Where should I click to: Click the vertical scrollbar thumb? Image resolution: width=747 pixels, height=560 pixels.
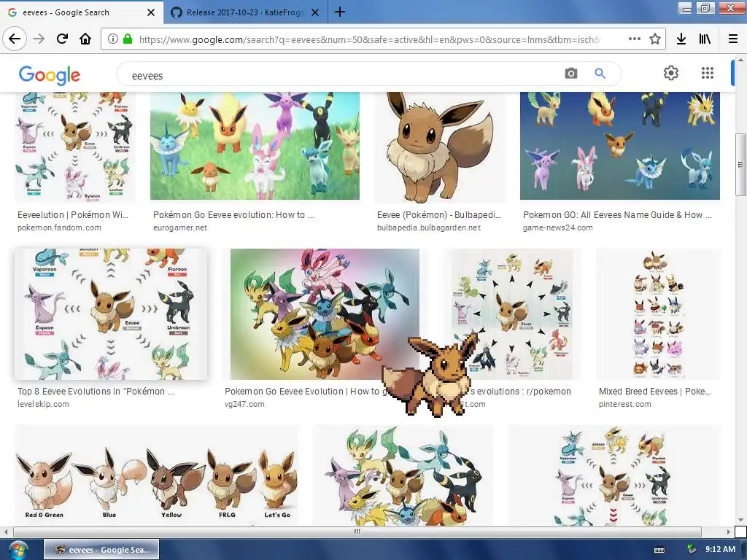[x=740, y=164]
